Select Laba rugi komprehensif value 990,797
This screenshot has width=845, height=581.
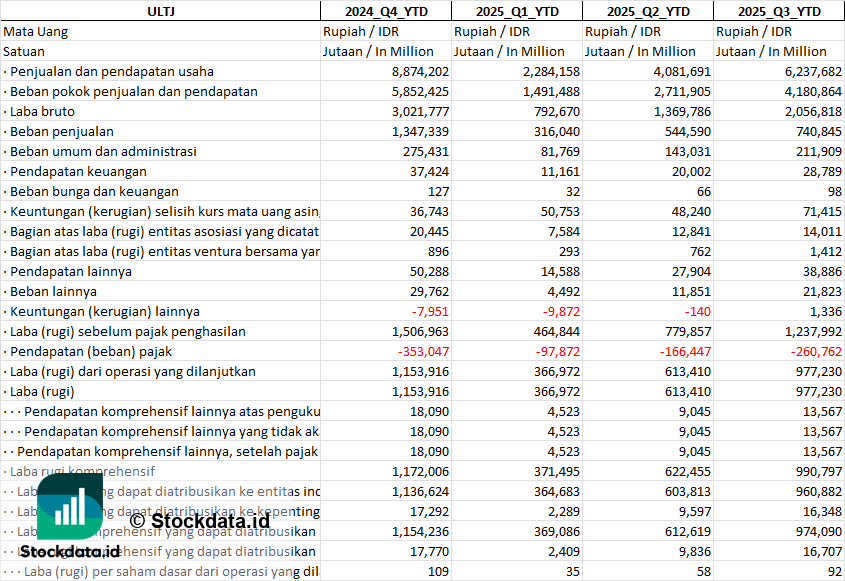(x=819, y=472)
